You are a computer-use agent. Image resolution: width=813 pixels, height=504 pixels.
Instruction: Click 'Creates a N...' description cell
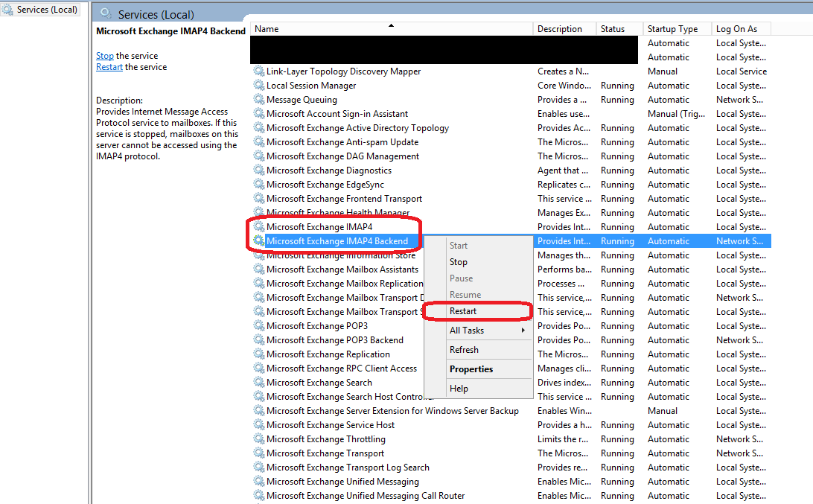point(563,71)
